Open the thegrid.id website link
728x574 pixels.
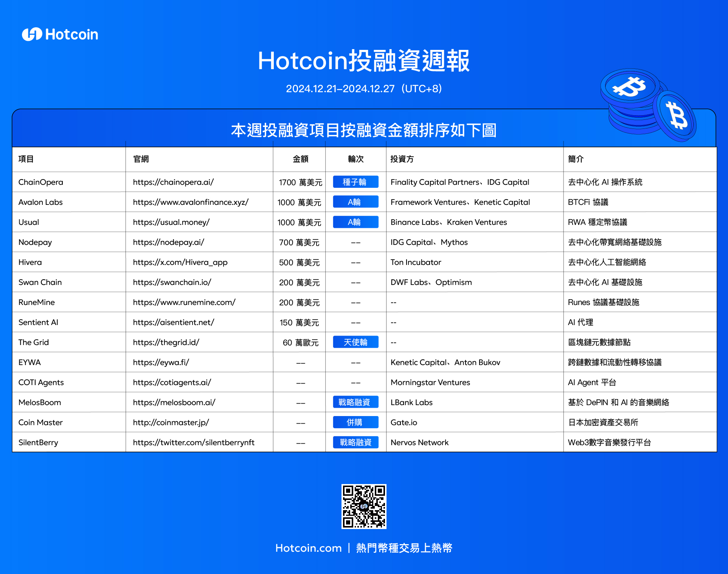[x=166, y=342]
